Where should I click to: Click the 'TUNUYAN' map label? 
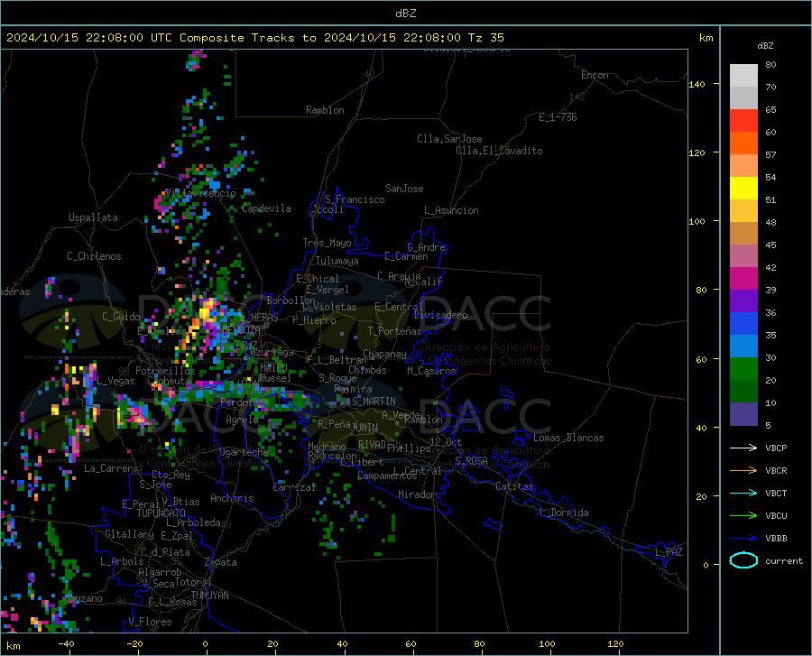pyautogui.click(x=209, y=596)
